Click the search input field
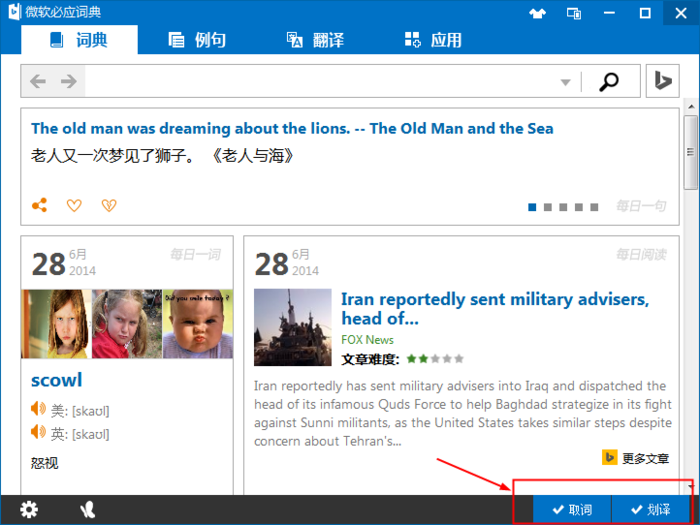Viewport: 700px width, 525px height. [319, 81]
